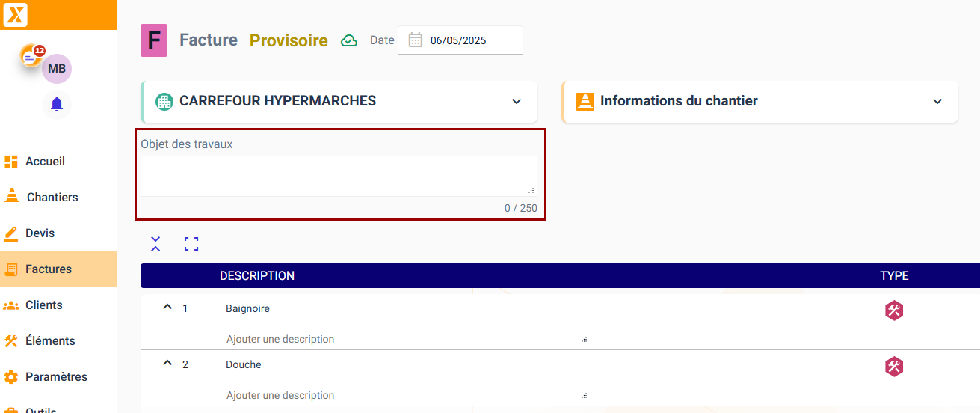Click the cloud saved status icon

(x=349, y=41)
